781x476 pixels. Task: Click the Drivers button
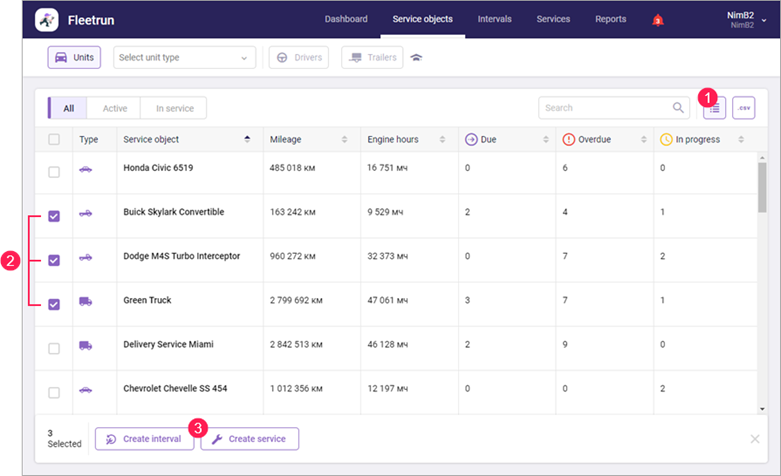299,57
